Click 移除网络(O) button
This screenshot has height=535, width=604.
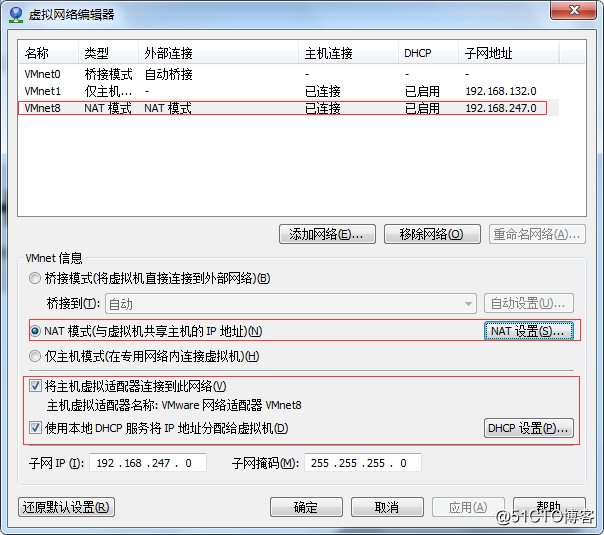point(432,234)
